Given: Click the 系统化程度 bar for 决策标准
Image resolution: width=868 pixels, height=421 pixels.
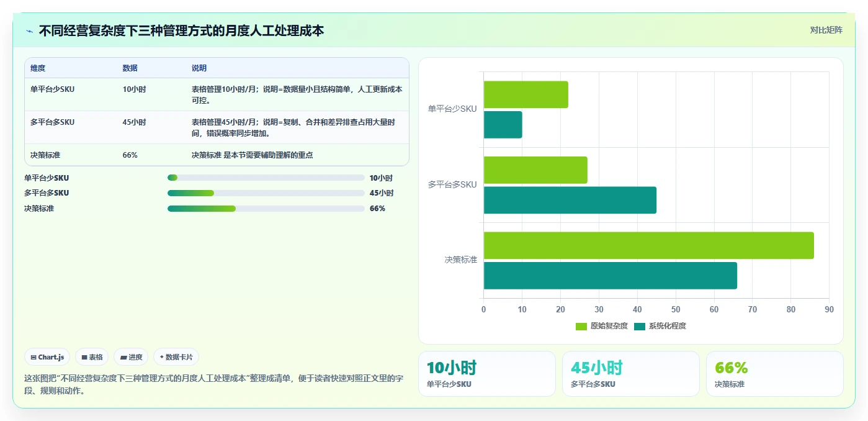Looking at the screenshot, I should 611,276.
